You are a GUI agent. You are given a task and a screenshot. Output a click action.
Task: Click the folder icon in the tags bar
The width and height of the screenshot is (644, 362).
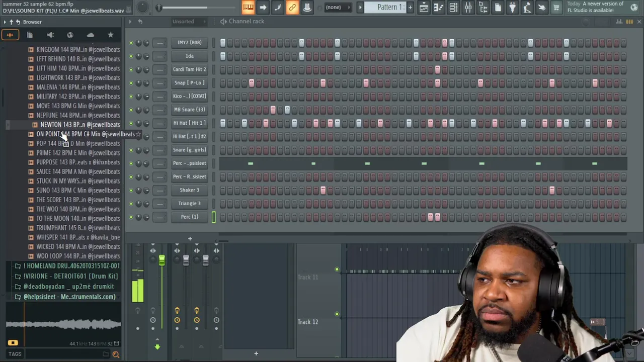[x=106, y=354]
